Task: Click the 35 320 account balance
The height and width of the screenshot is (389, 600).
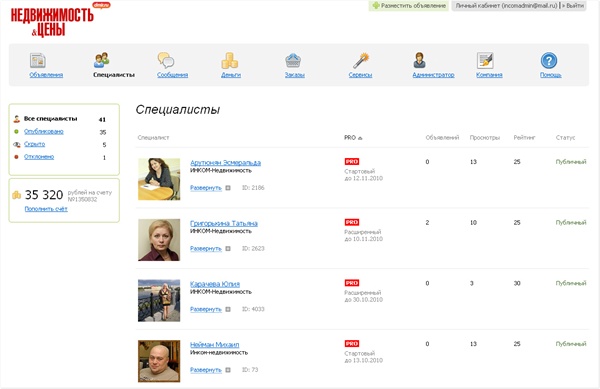Action: pos(44,195)
